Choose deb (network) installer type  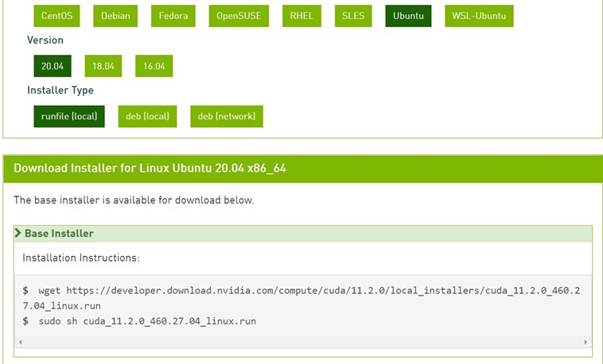point(227,117)
